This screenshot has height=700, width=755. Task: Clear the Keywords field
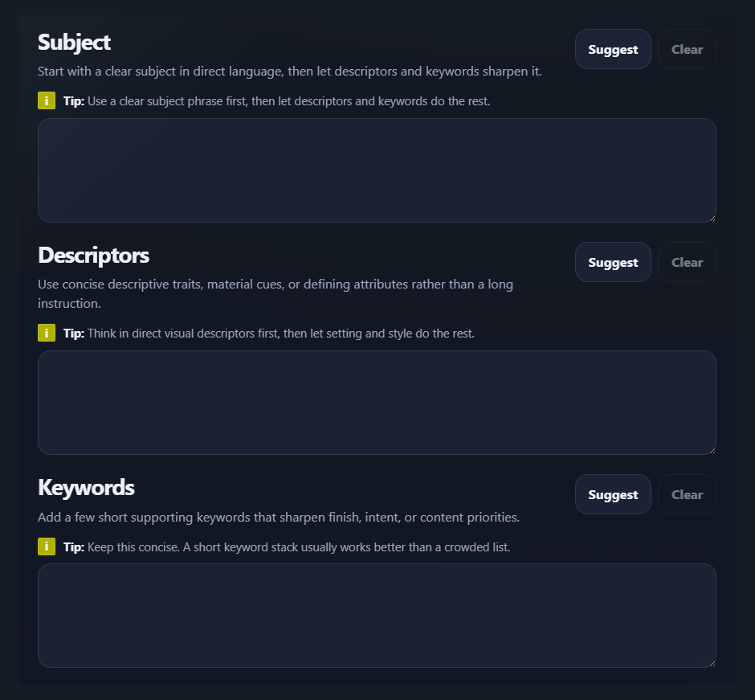[687, 495]
